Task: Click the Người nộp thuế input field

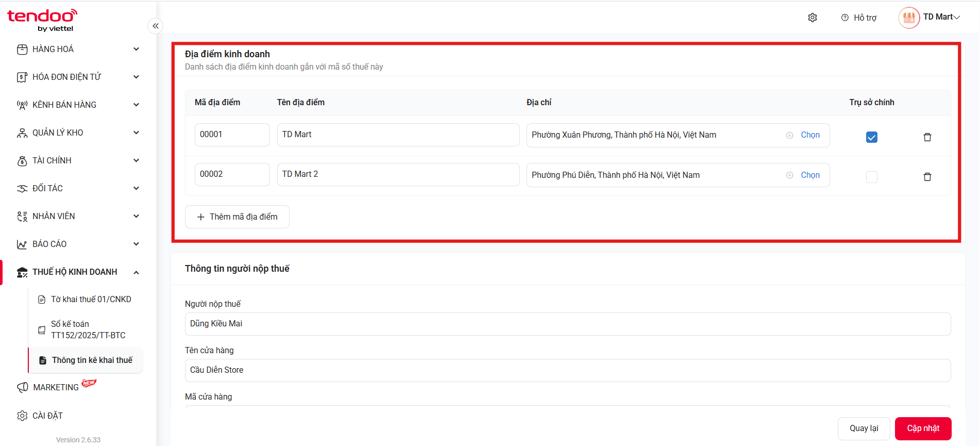Action: click(568, 324)
